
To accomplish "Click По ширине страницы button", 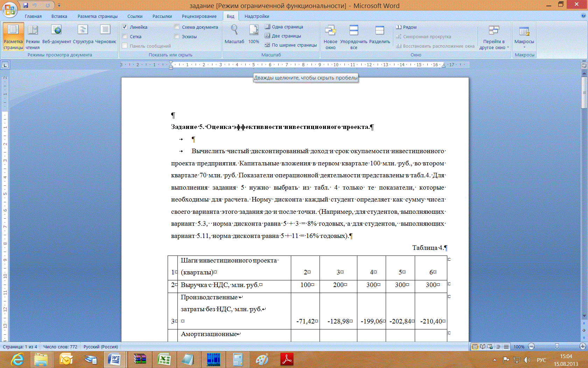I will [x=291, y=45].
